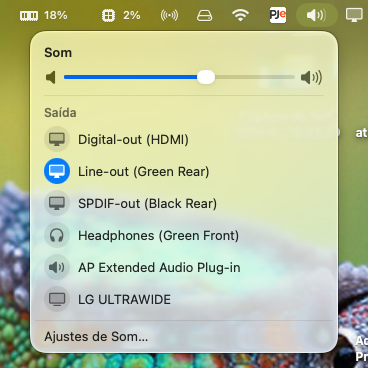This screenshot has width=368, height=368.
Task: Click the low volume speaker icon
Action: 51,78
